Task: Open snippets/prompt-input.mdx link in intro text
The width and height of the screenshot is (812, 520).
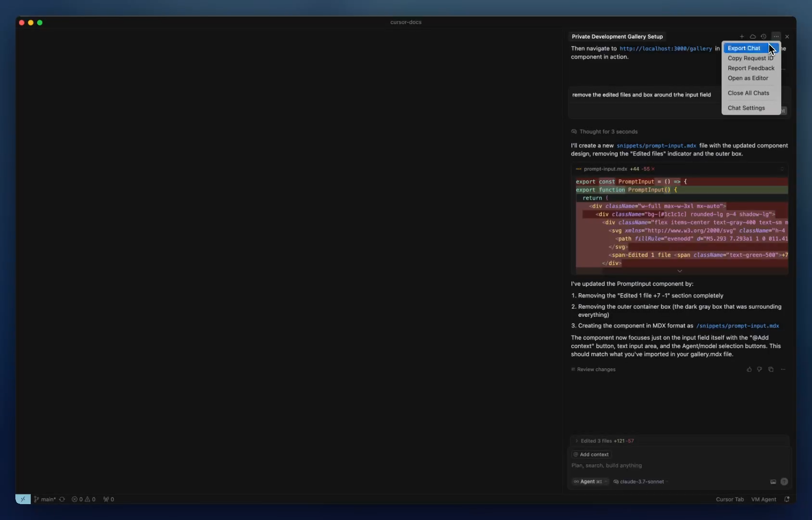Action: pyautogui.click(x=657, y=146)
